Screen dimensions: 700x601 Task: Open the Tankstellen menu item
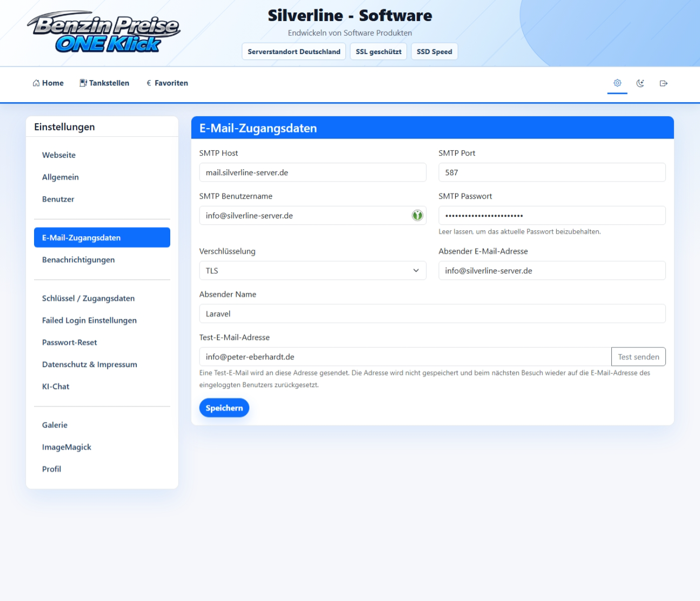tap(104, 83)
